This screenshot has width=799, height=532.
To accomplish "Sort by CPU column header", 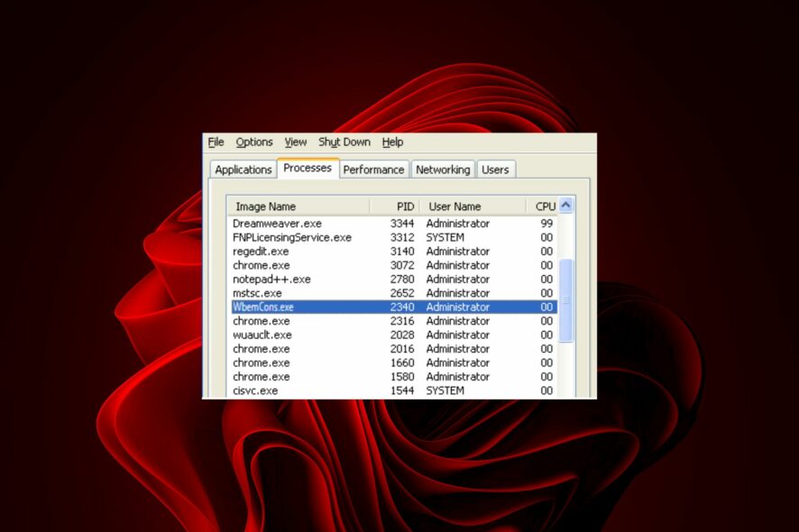I will coord(542,206).
